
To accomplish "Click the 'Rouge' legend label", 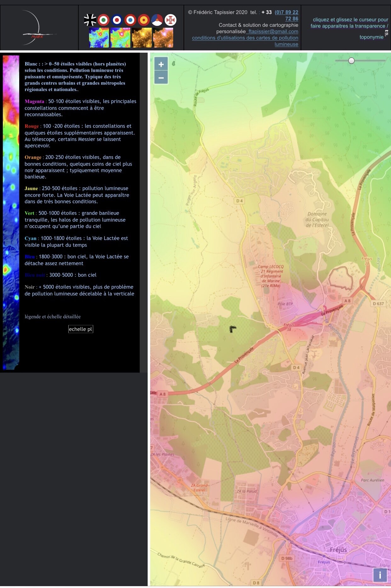I will click(31, 126).
